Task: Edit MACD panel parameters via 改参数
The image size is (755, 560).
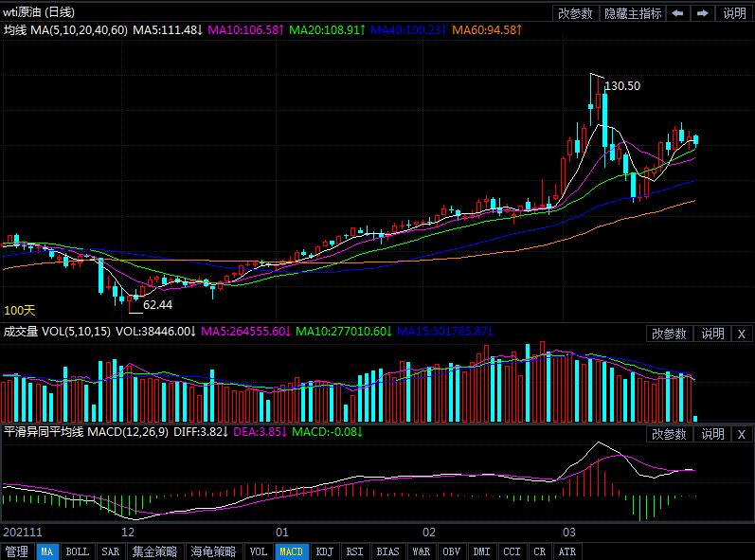Action: coord(669,434)
